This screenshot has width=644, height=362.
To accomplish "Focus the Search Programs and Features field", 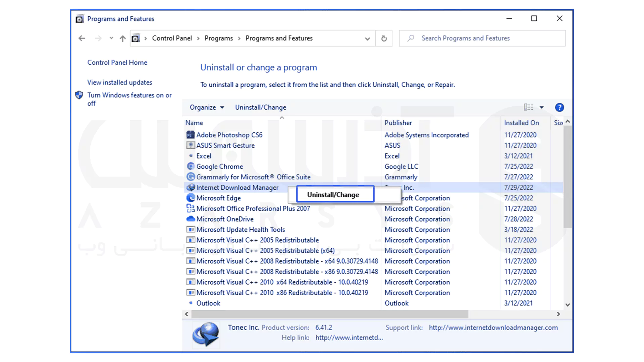I will pos(482,38).
